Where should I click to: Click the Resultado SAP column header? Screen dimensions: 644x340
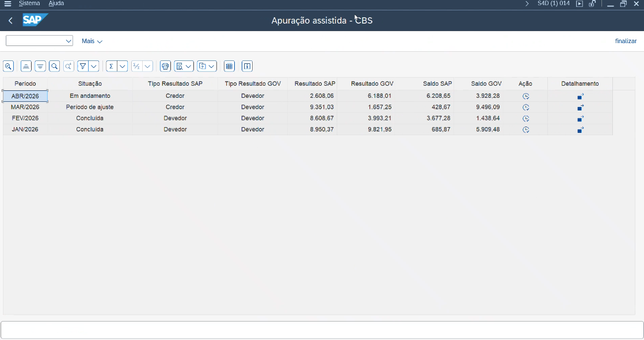312,83
